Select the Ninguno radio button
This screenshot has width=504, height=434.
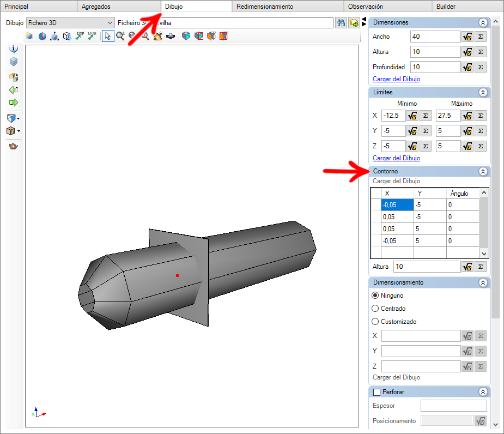click(x=375, y=296)
